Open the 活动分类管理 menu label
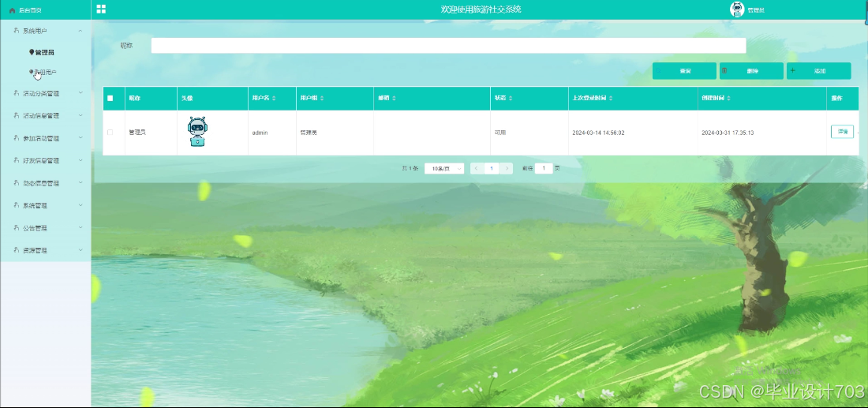The width and height of the screenshot is (868, 408). point(41,93)
